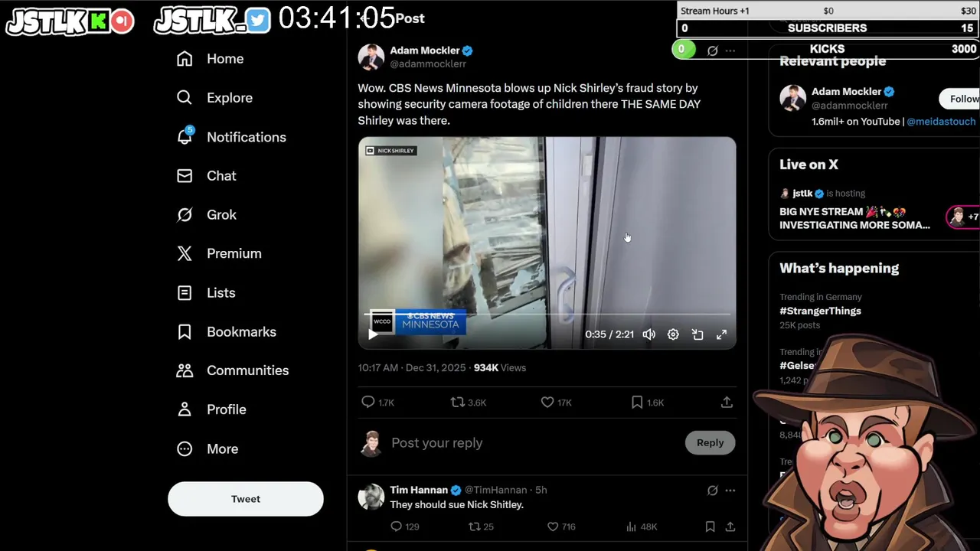Click the Grok sidebar icon
The width and height of the screenshot is (980, 551).
(185, 215)
